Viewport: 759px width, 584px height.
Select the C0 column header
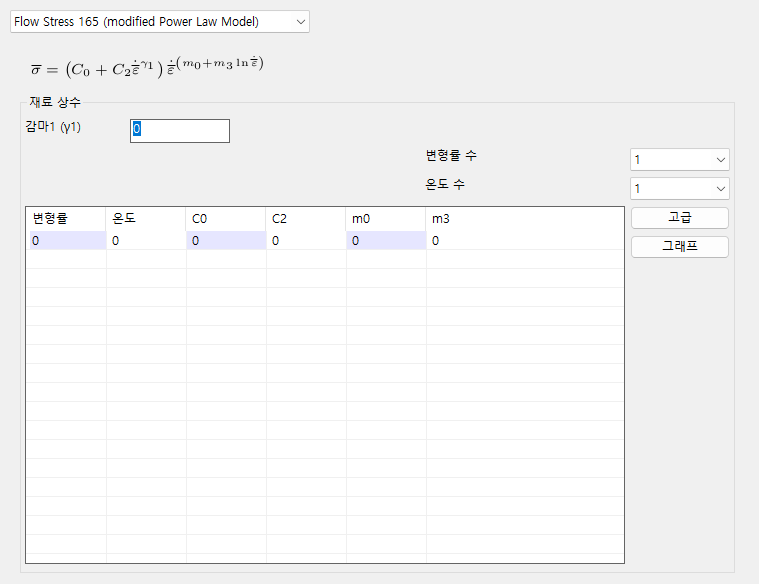tap(226, 219)
